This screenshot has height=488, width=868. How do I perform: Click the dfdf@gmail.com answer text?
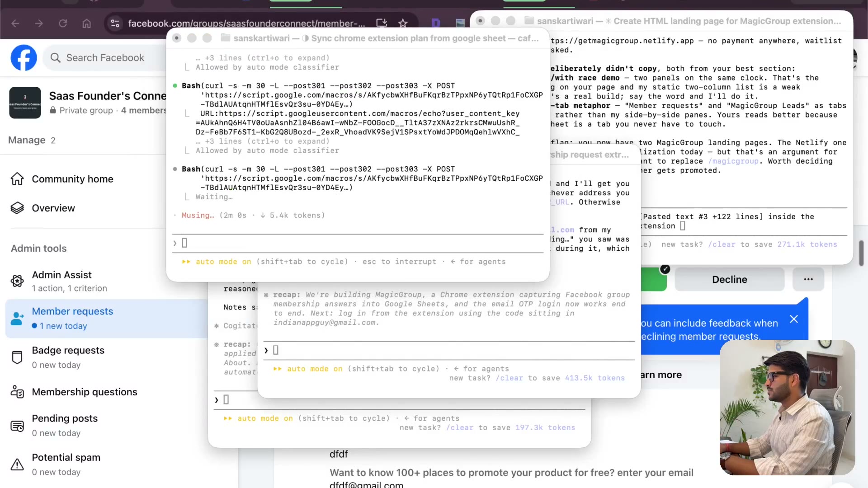pos(366,484)
